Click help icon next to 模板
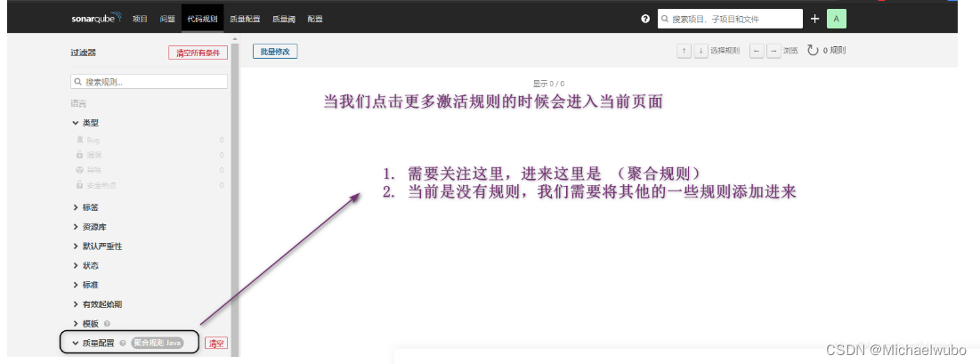The image size is (980, 364). (108, 324)
